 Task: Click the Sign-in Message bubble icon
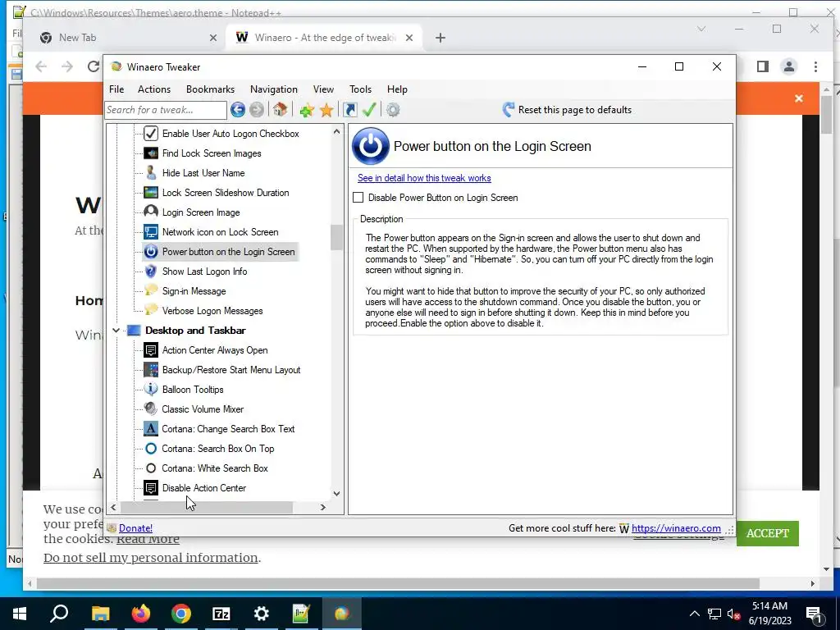[x=151, y=290]
